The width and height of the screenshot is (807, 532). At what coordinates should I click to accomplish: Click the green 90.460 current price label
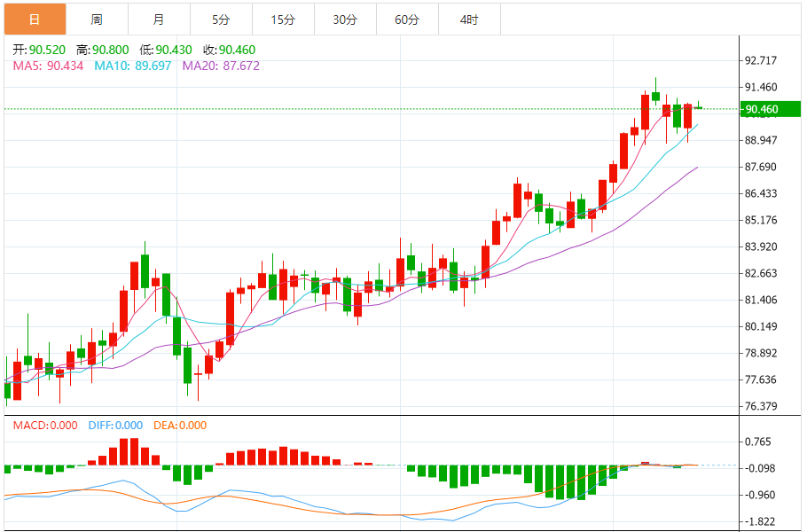pos(771,109)
